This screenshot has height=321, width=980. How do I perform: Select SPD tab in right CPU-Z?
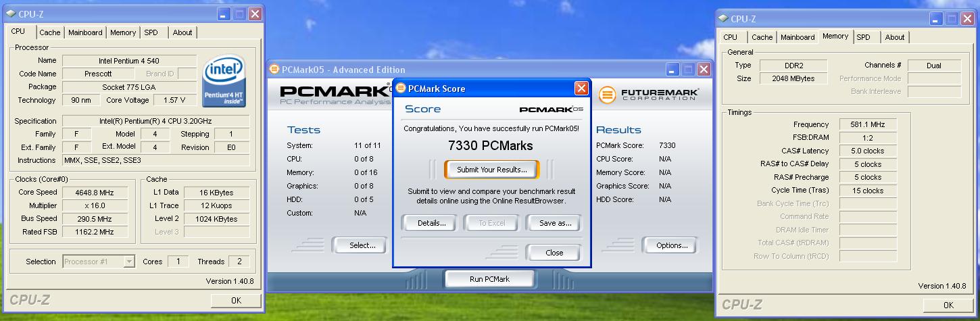[863, 37]
